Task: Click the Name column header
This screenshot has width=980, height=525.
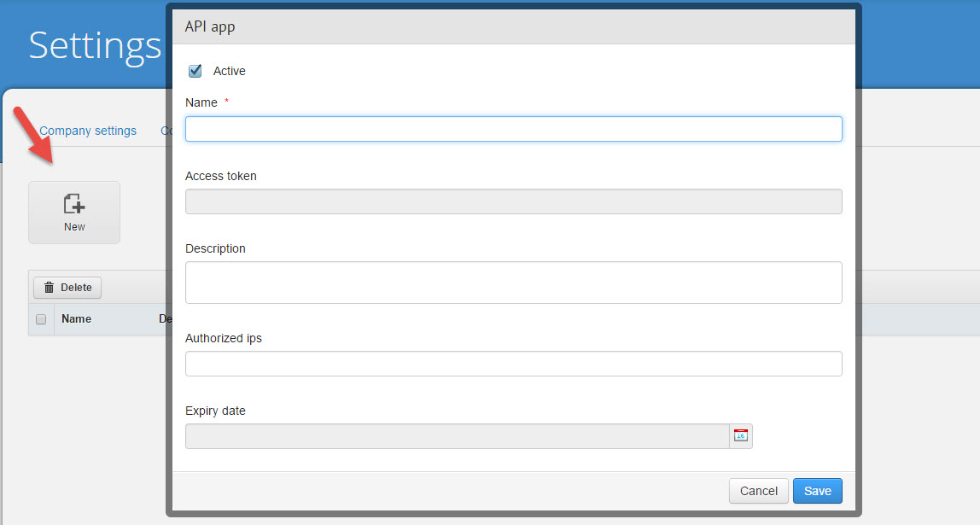Action: [76, 318]
